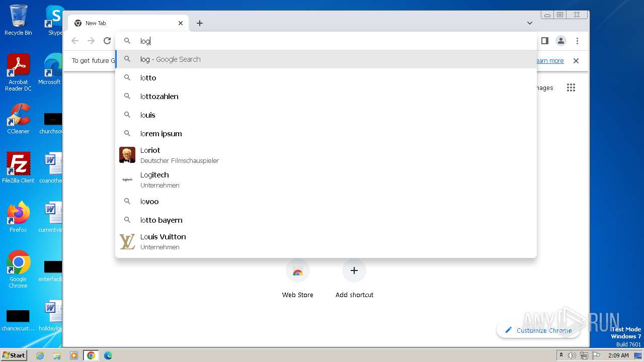Open the Start menu
Image resolution: width=644 pixels, height=362 pixels.
click(14, 355)
